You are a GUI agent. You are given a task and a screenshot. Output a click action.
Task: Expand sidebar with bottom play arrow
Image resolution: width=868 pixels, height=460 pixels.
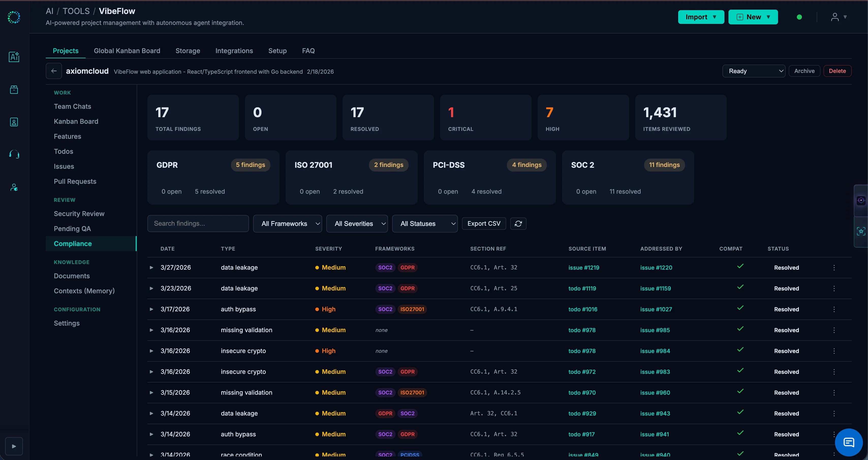(x=14, y=446)
